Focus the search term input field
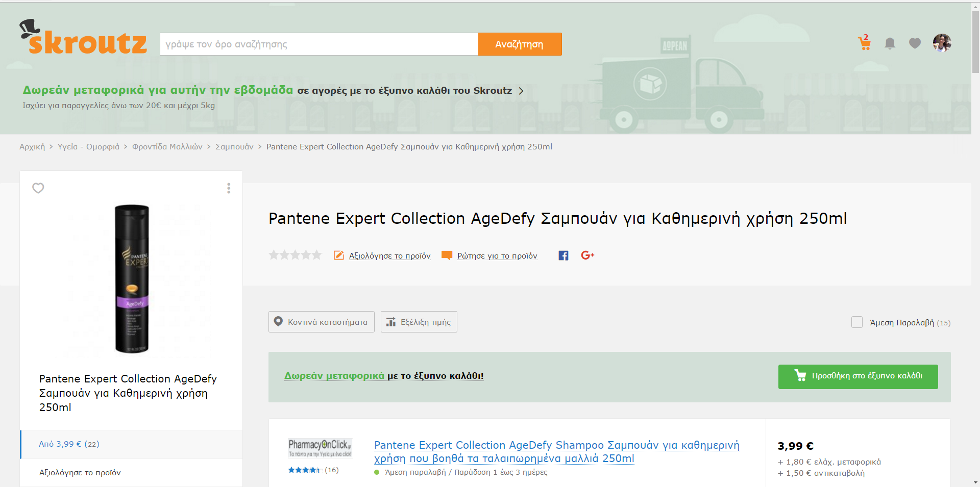Viewport: 980px width, 487px height. tap(319, 44)
